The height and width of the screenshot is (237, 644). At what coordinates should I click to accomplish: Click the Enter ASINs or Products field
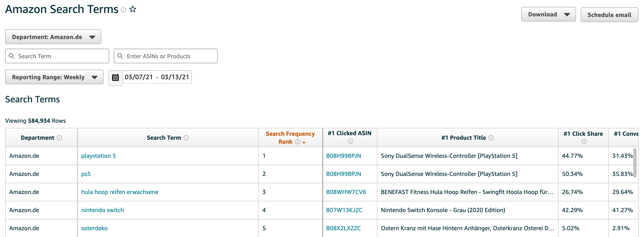166,56
